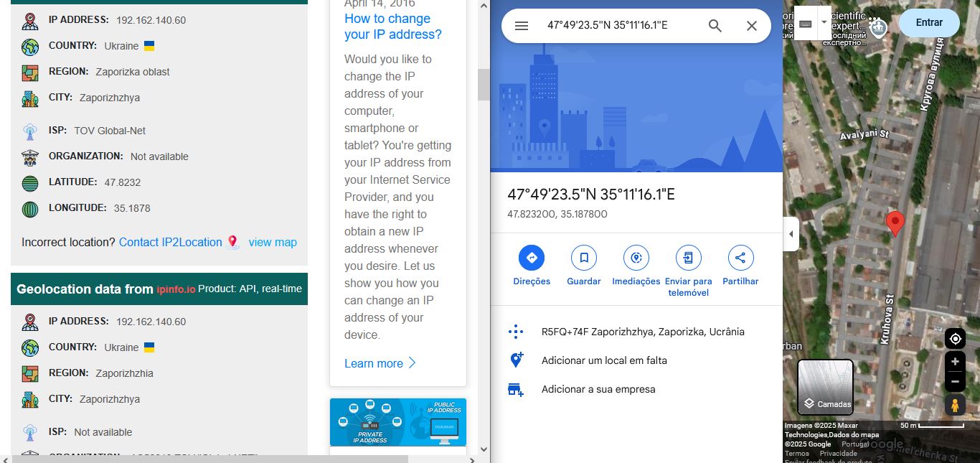Zoom in on the map
Image resolution: width=980 pixels, height=463 pixels.
[955, 362]
